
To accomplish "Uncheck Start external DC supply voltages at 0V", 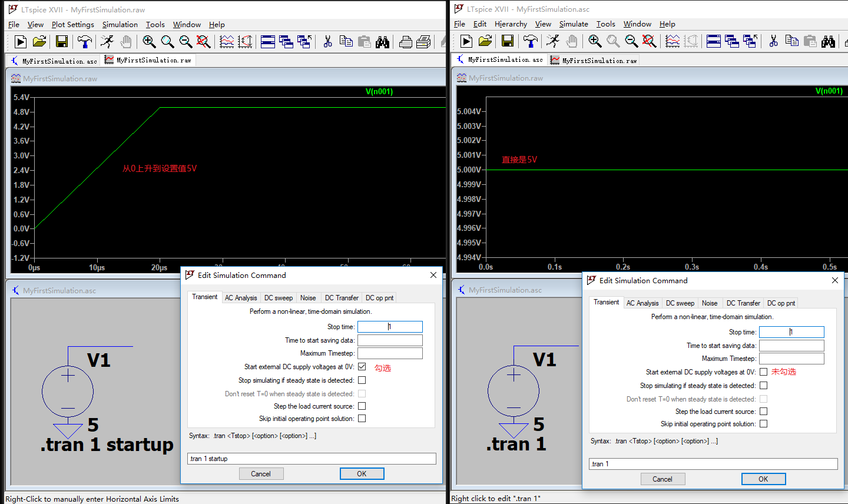I will click(362, 366).
